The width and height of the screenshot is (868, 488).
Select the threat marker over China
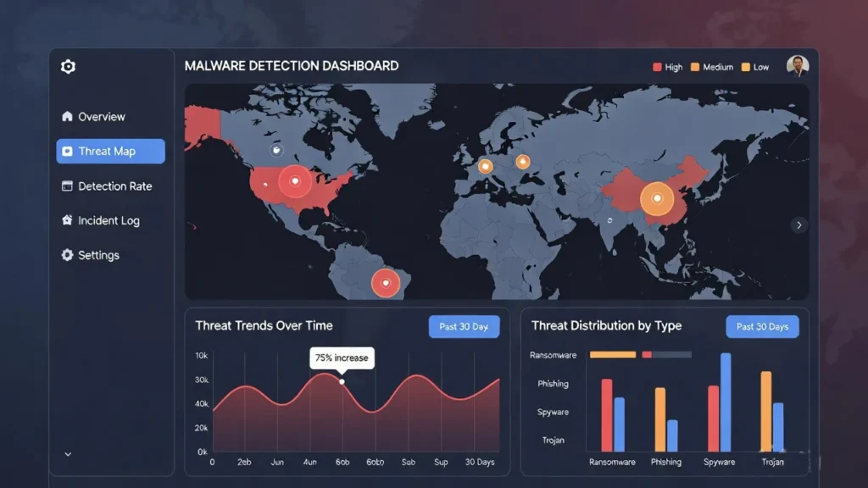coord(657,199)
